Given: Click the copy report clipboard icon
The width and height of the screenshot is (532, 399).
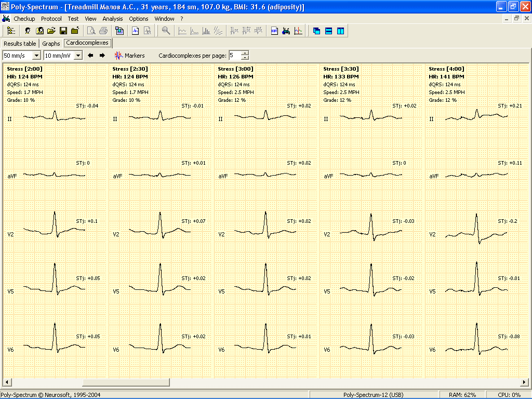Looking at the screenshot, I should (119, 31).
